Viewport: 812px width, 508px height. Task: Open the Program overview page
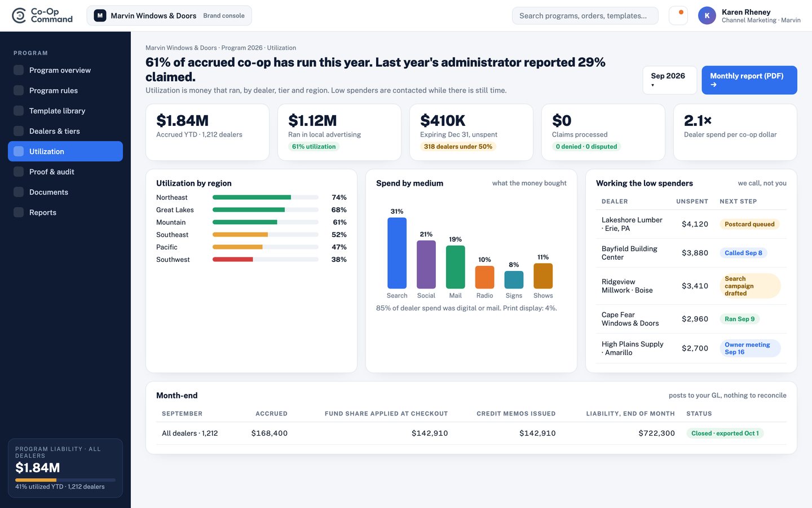point(65,70)
